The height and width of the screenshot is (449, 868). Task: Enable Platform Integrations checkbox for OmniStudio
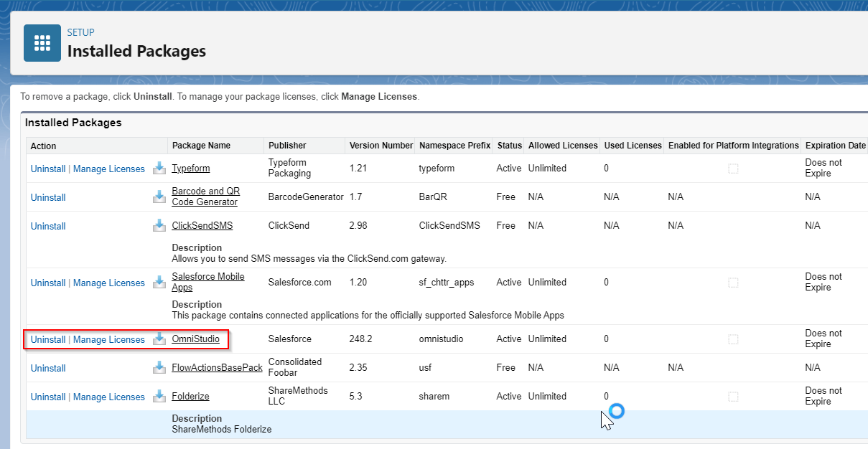(733, 339)
